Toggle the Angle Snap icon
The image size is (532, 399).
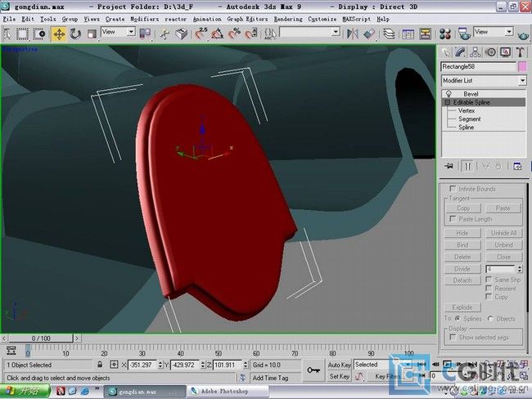point(218,34)
